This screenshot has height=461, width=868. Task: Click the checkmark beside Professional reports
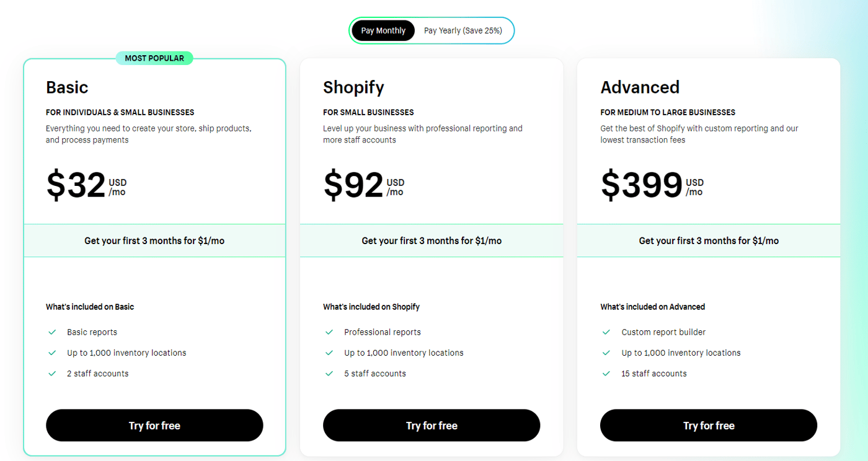pyautogui.click(x=329, y=331)
